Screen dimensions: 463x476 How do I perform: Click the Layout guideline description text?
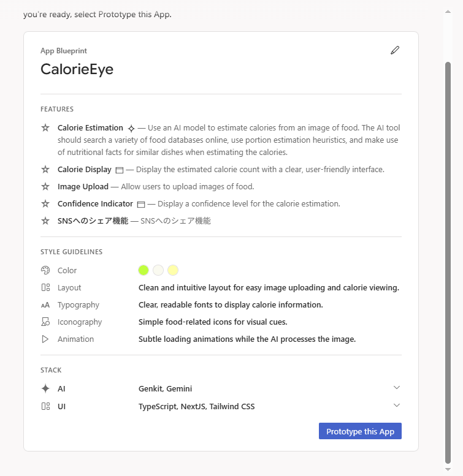[x=269, y=287]
